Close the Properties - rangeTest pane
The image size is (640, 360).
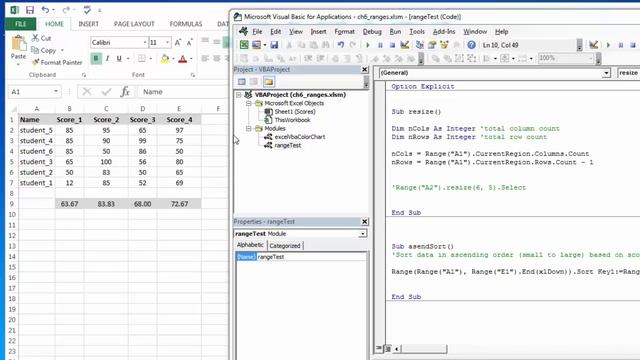[x=364, y=222]
